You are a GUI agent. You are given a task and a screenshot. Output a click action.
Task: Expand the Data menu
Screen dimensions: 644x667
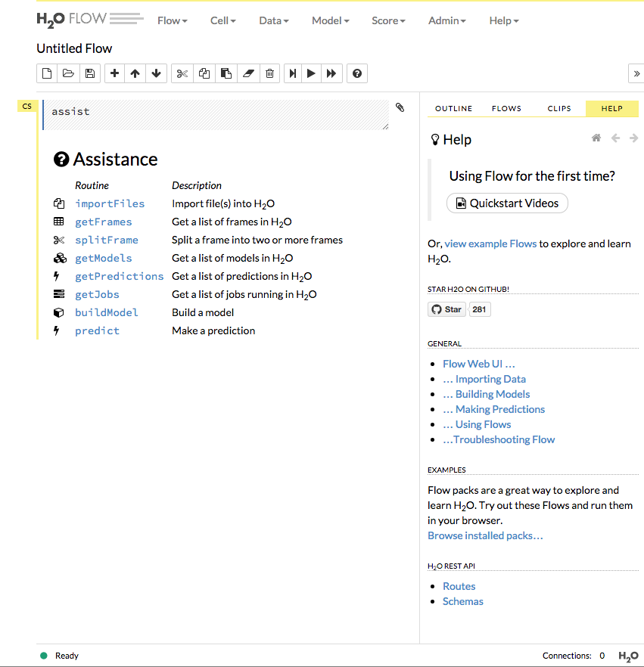pos(274,21)
